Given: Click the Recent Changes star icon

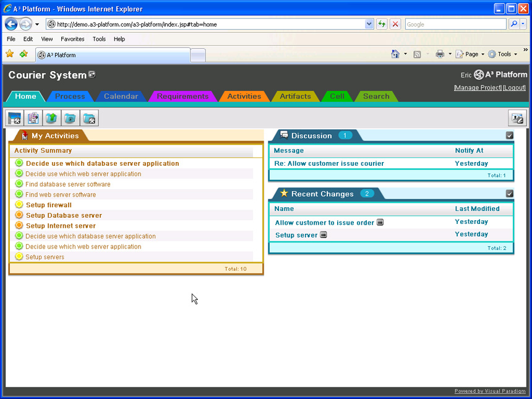Looking at the screenshot, I should click(284, 194).
